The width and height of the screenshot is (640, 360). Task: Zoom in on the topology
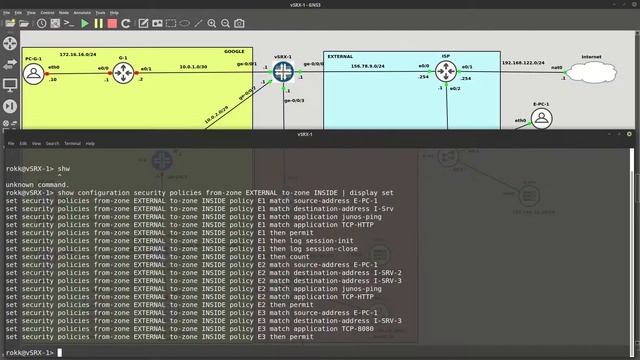point(212,23)
